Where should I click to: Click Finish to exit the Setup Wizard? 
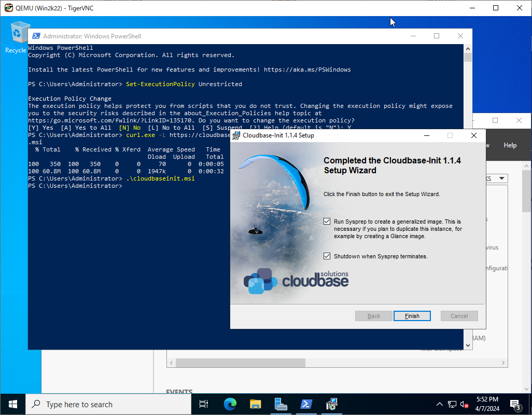(x=412, y=316)
